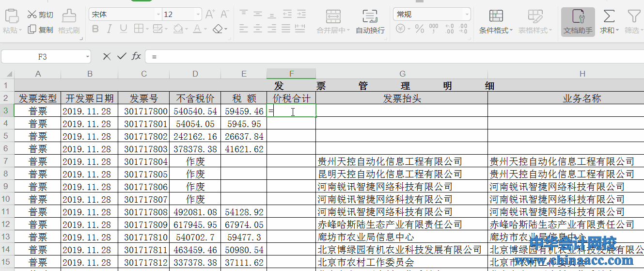Image resolution: width=644 pixels, height=271 pixels.
Task: Click 廊坊市农业局信息中心 in column G
Action: [366, 237]
